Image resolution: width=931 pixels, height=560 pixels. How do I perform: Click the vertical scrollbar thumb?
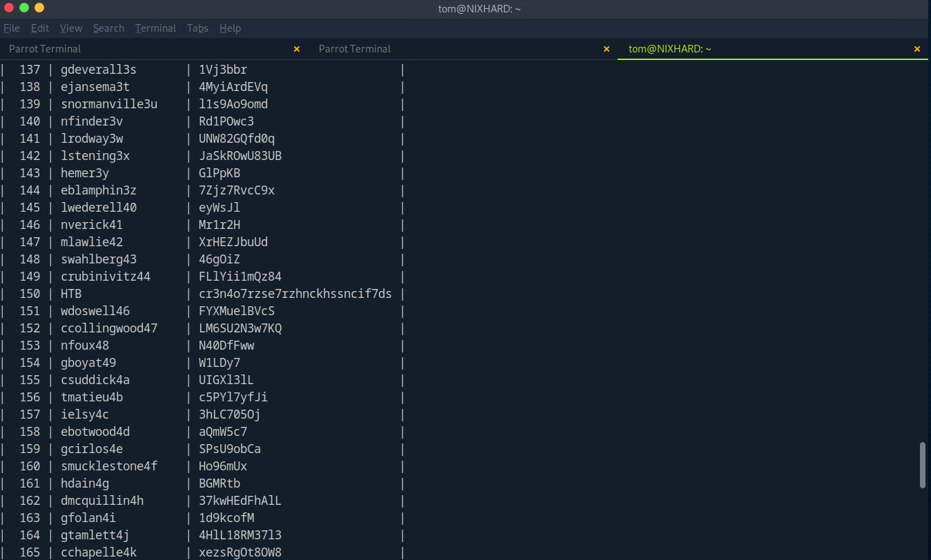923,466
